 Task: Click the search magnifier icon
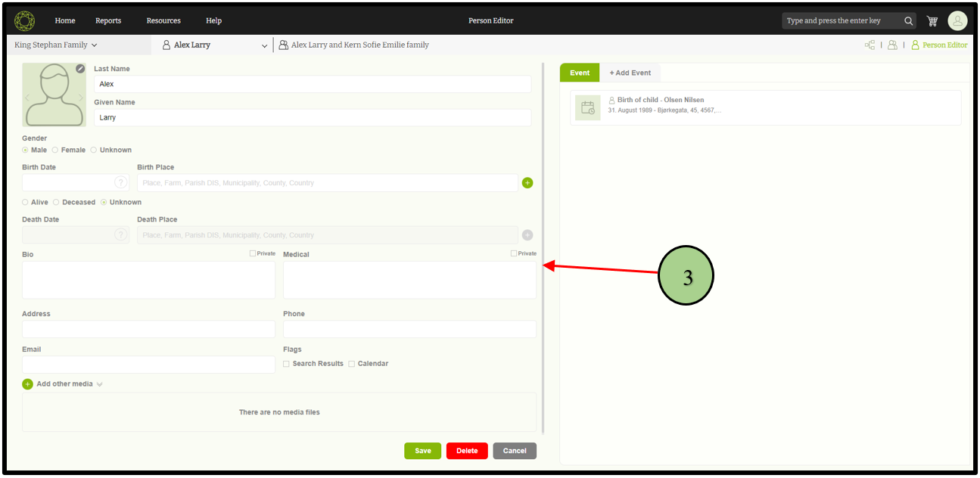coord(908,21)
